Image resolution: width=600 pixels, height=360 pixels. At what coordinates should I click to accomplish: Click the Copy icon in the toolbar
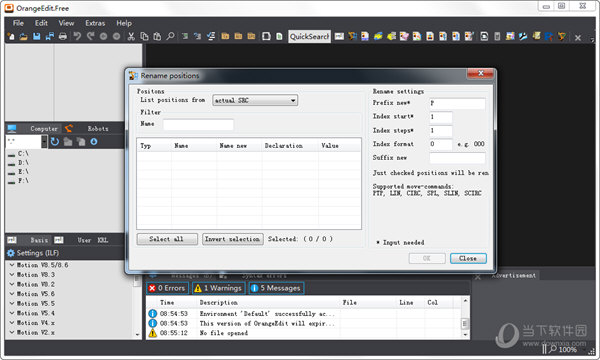144,36
